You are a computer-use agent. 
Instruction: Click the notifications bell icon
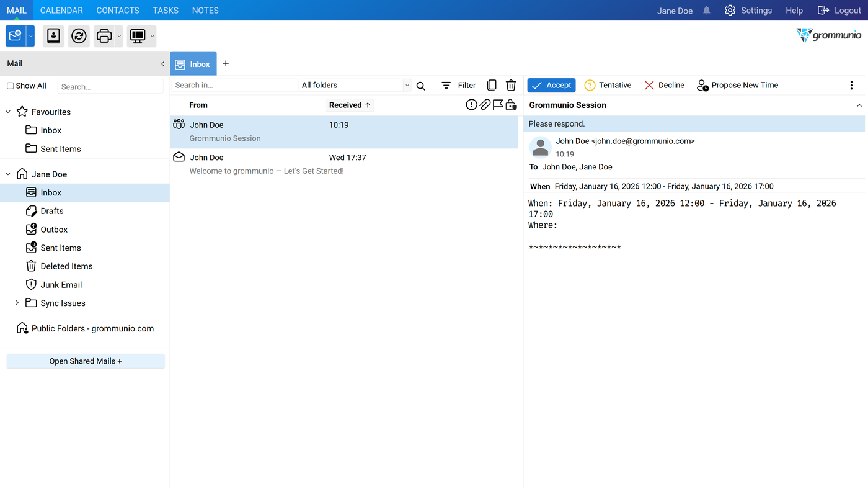(707, 11)
